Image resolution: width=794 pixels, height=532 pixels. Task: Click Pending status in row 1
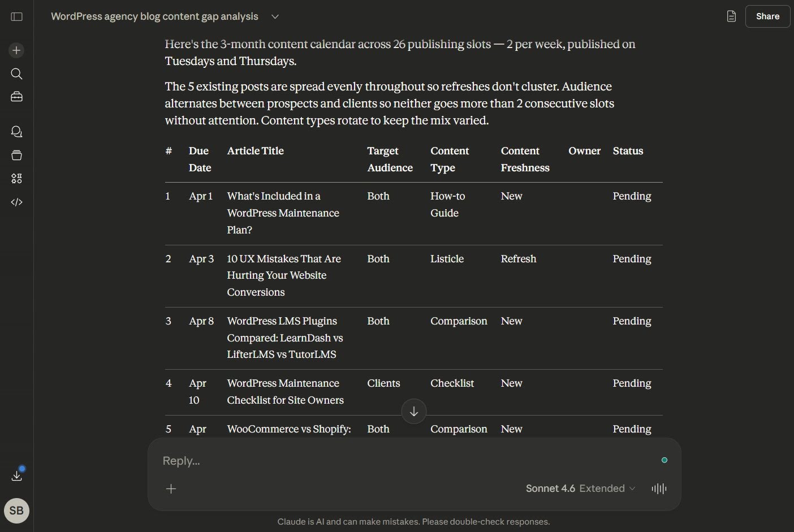[632, 196]
